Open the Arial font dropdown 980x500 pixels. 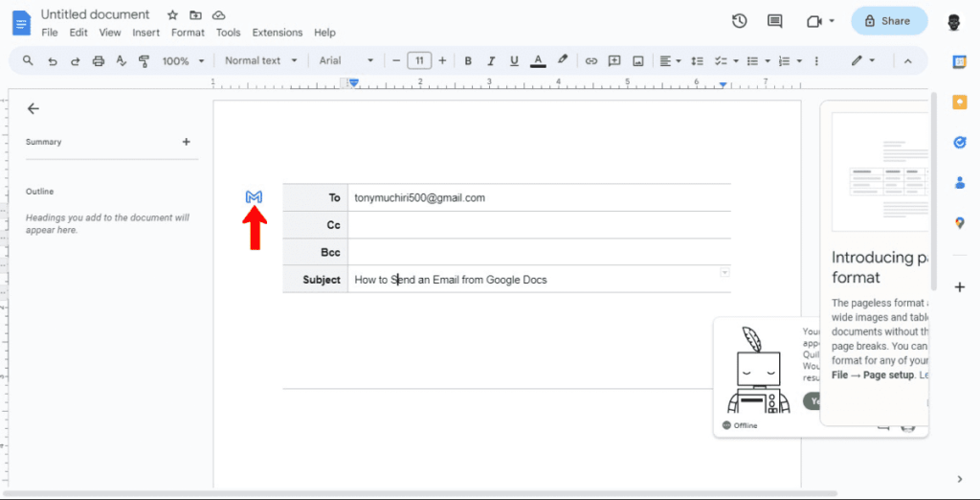pos(346,60)
